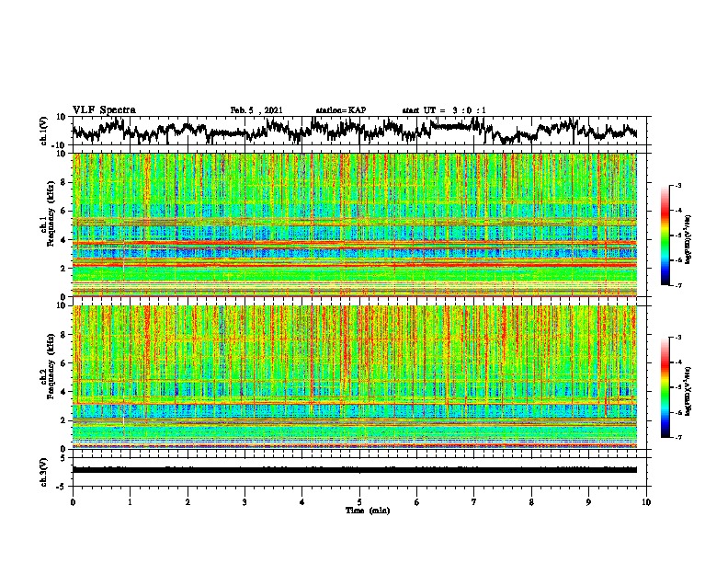The width and height of the screenshot is (728, 563).
Task: Click the ch.2 spectrogram panel
Action: 355,377
